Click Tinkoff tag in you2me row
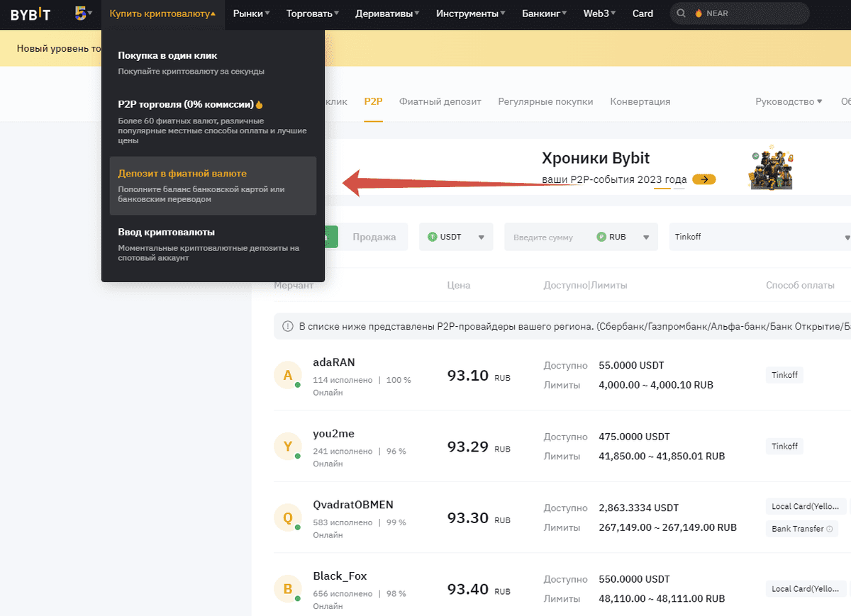 (784, 446)
